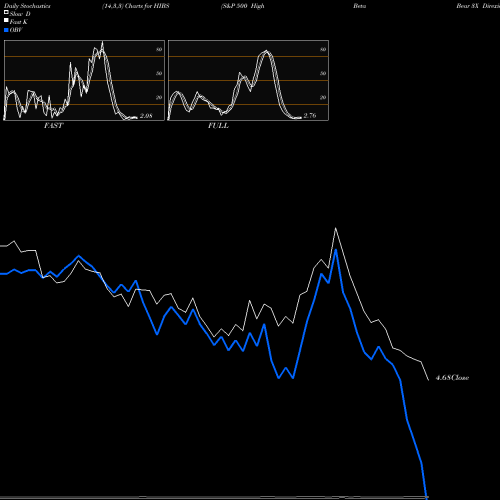Click the blue OBV line peak
Image resolution: width=500 pixels, height=500 pixels.
(x=336, y=250)
